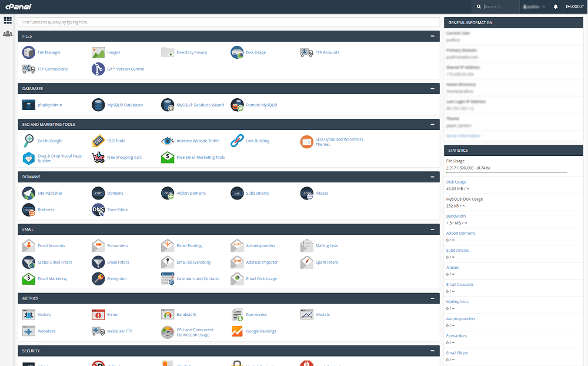
Task: Open the Site Publisher icon
Action: point(28,194)
